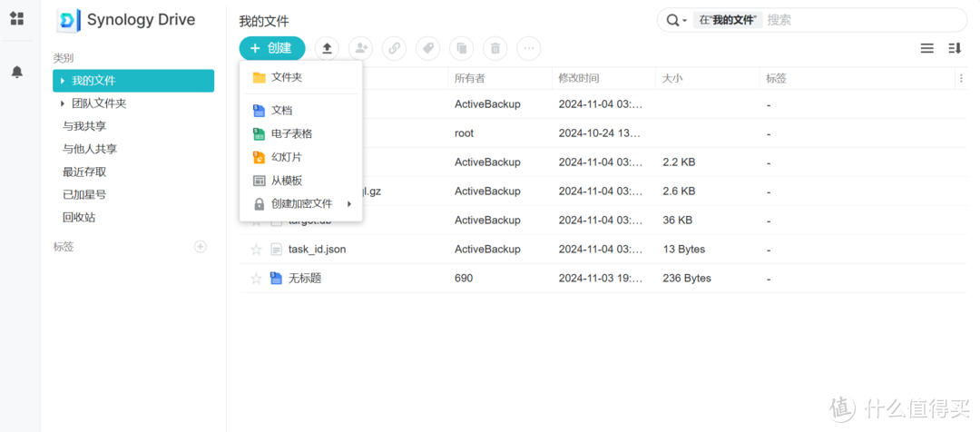Select 我的文件 in sidebar

(x=133, y=81)
